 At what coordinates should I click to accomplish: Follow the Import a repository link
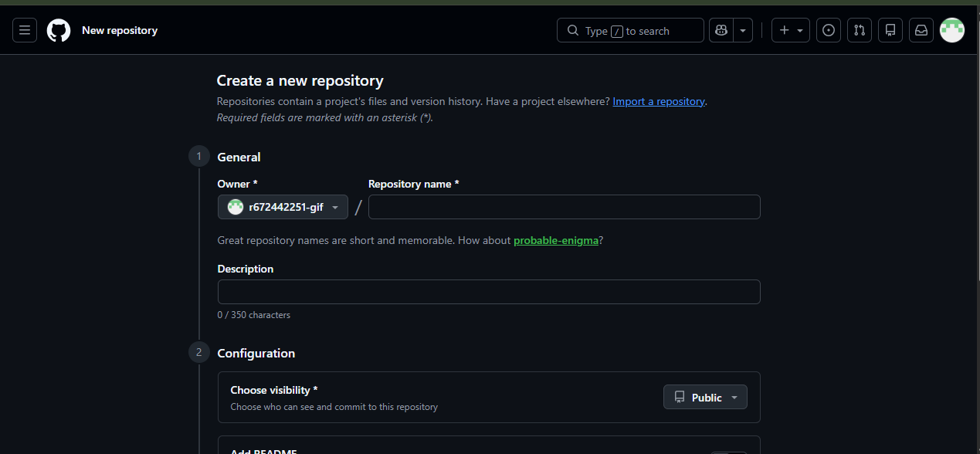(x=659, y=101)
